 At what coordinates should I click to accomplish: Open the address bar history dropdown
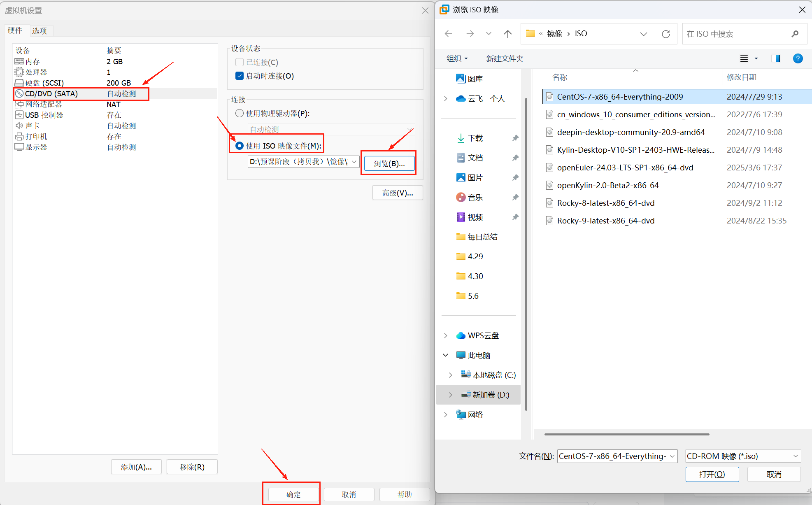click(x=644, y=34)
